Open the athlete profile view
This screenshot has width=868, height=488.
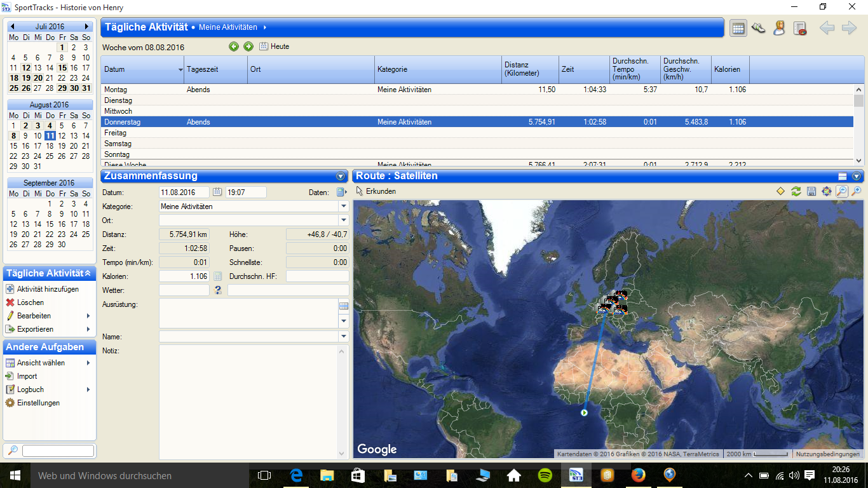[x=779, y=28]
